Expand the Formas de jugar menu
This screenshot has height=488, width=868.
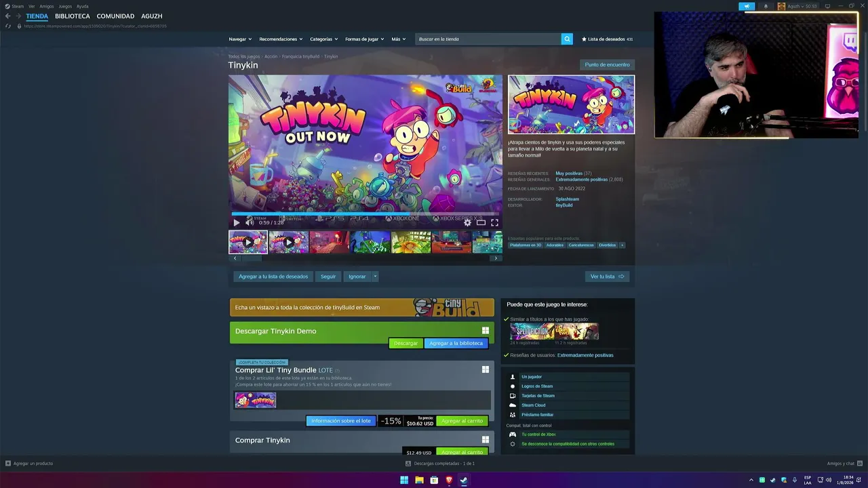tap(365, 39)
